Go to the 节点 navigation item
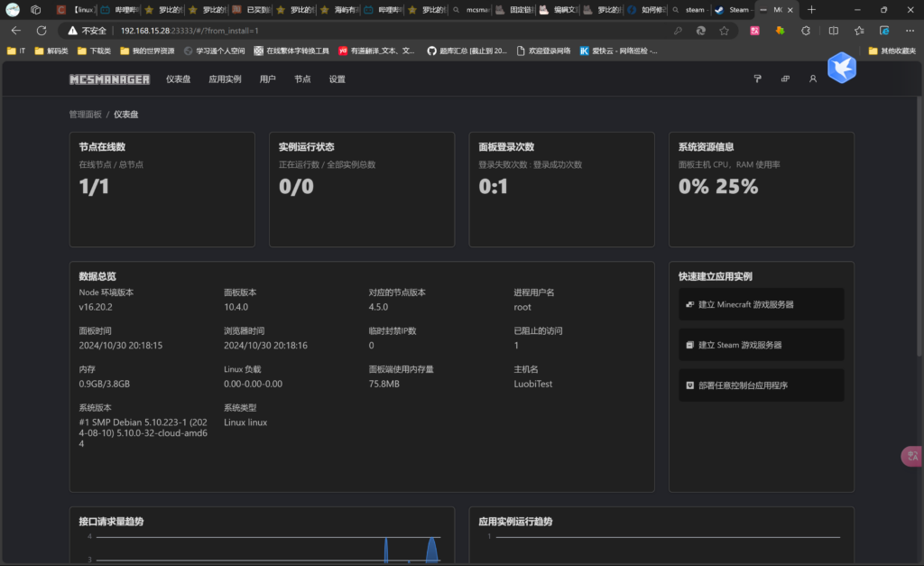This screenshot has width=924, height=566. pyautogui.click(x=302, y=79)
